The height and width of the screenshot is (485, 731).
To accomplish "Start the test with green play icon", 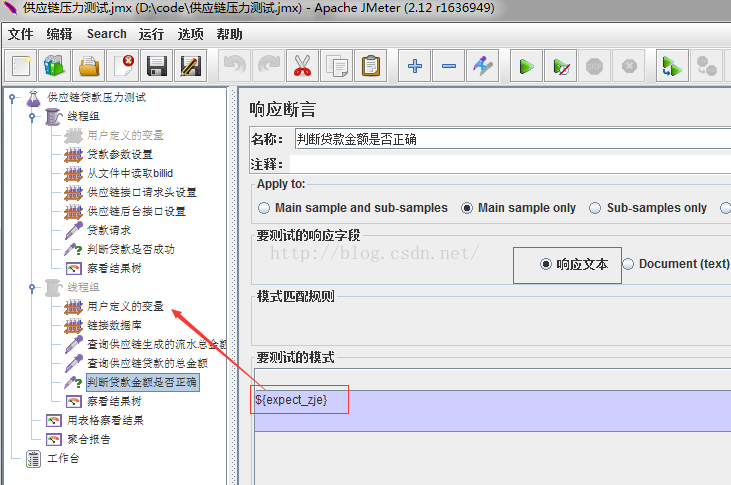I will pos(526,66).
